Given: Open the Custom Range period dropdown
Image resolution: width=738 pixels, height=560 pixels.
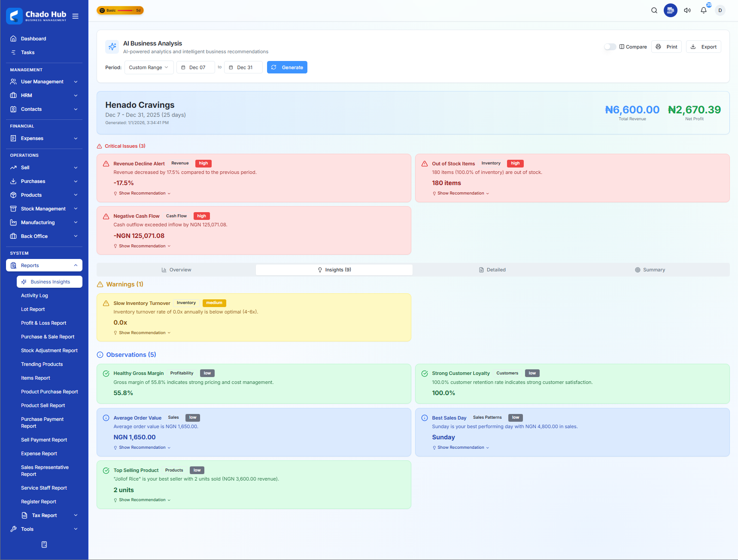Looking at the screenshot, I should (149, 67).
